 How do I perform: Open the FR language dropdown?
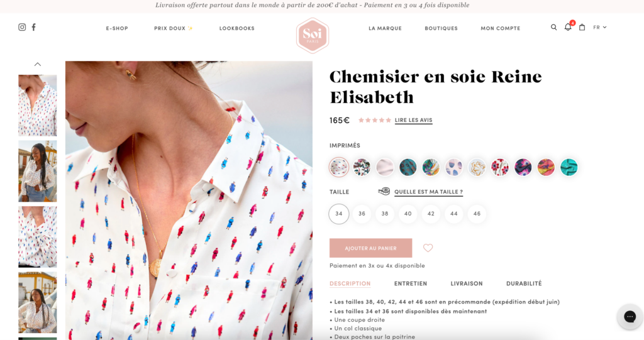[x=599, y=27]
